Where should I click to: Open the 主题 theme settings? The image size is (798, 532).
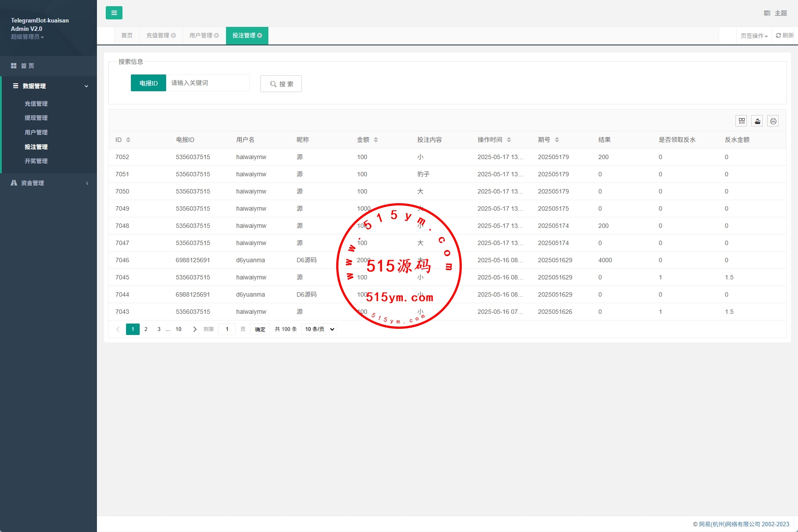tap(776, 13)
